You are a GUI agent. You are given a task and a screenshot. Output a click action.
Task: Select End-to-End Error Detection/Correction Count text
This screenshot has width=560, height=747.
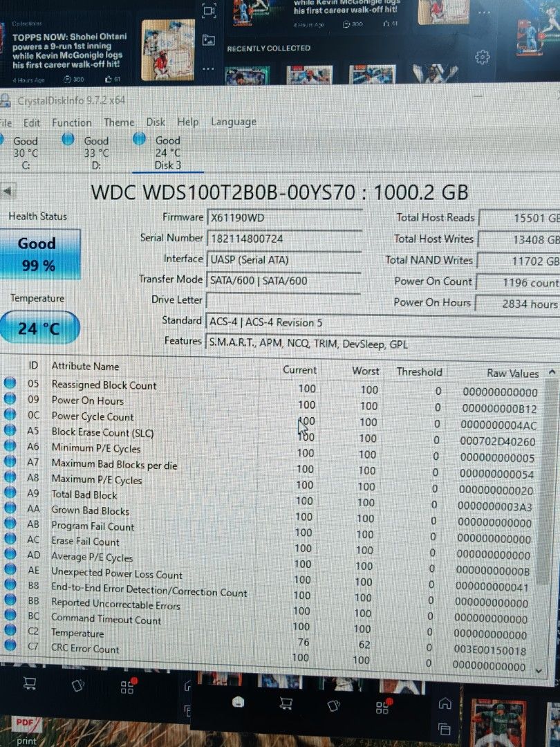point(149,590)
